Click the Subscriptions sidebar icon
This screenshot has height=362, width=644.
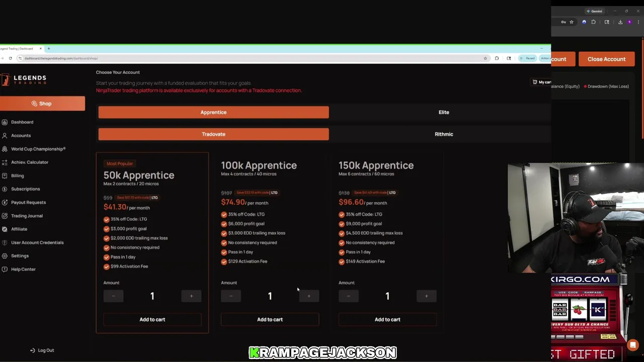tap(5, 189)
